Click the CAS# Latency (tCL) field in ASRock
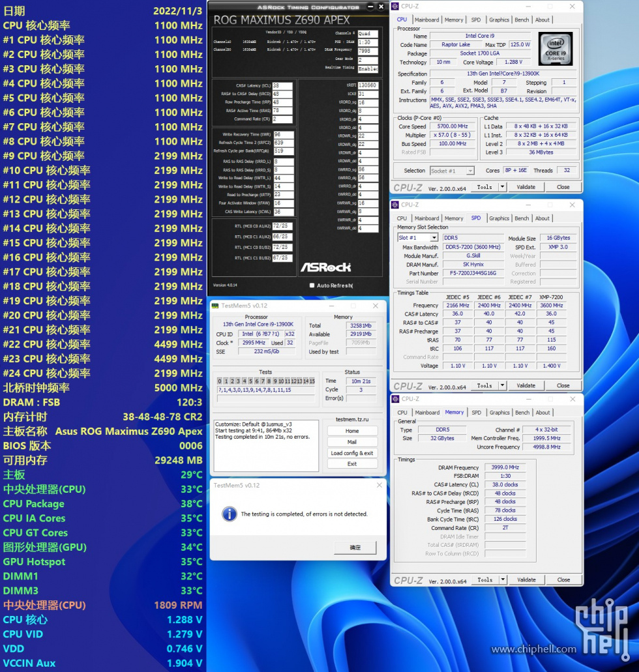This screenshot has height=672, width=639. (x=282, y=86)
